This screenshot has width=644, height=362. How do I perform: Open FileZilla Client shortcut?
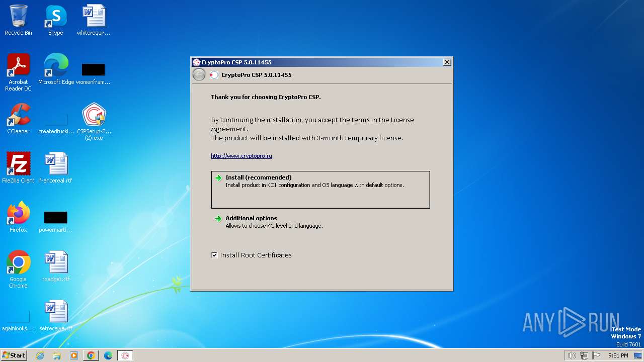(x=18, y=168)
